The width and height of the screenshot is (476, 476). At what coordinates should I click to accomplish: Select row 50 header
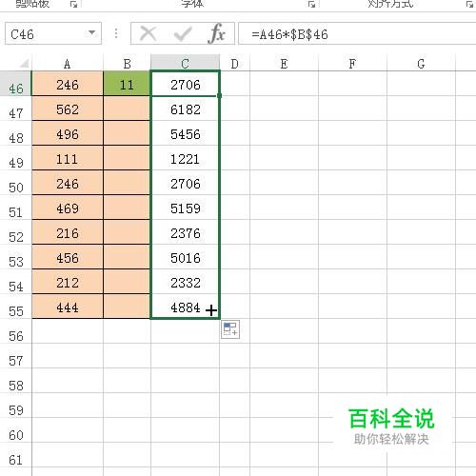point(16,183)
